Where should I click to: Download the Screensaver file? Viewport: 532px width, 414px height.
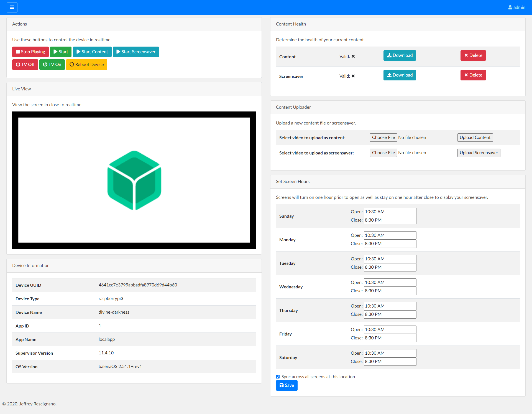coord(400,75)
